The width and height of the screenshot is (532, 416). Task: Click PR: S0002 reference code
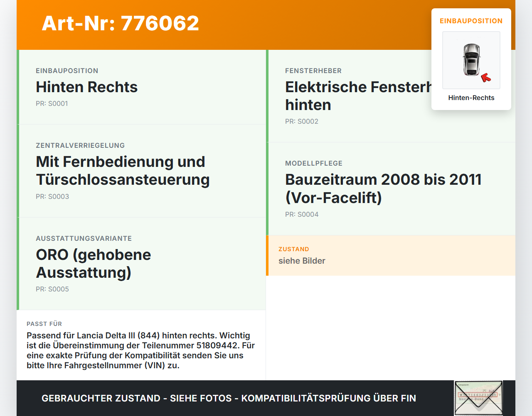302,121
